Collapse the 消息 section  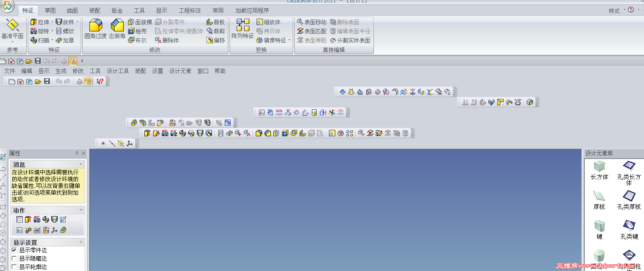point(81,165)
